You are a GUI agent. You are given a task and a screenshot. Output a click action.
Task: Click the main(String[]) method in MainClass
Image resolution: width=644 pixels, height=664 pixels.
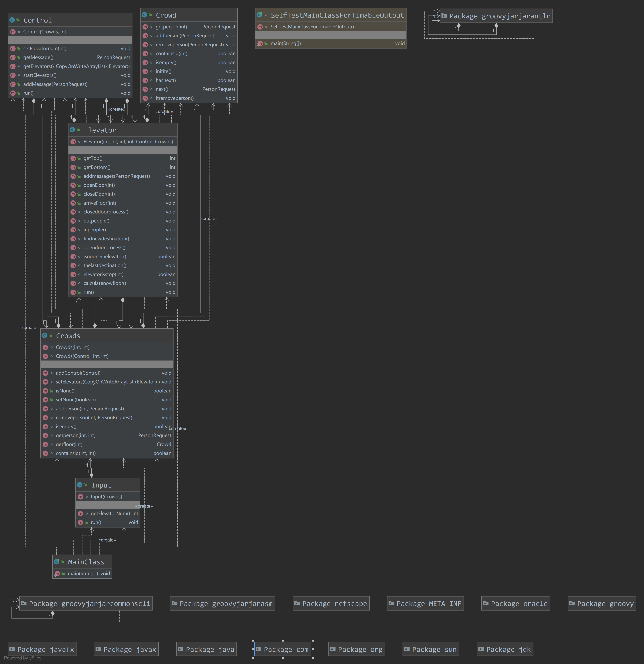tap(83, 573)
